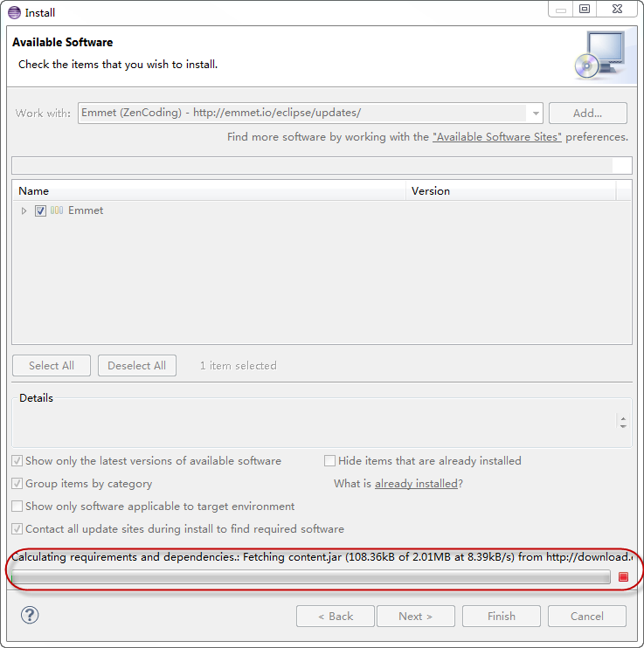Open the already installed link

pyautogui.click(x=416, y=484)
